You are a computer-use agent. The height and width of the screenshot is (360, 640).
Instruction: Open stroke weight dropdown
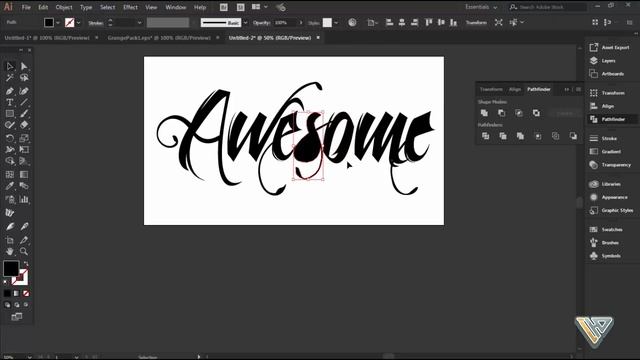139,23
